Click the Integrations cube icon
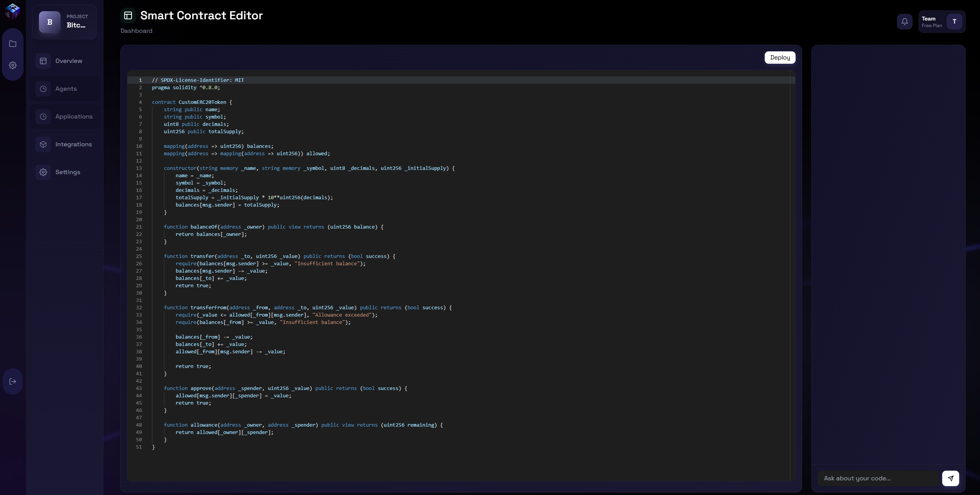Image resolution: width=980 pixels, height=495 pixels. coord(43,144)
